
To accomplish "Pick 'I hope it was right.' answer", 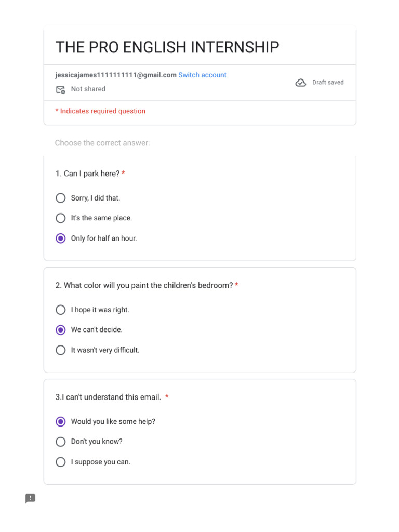I will [x=61, y=310].
